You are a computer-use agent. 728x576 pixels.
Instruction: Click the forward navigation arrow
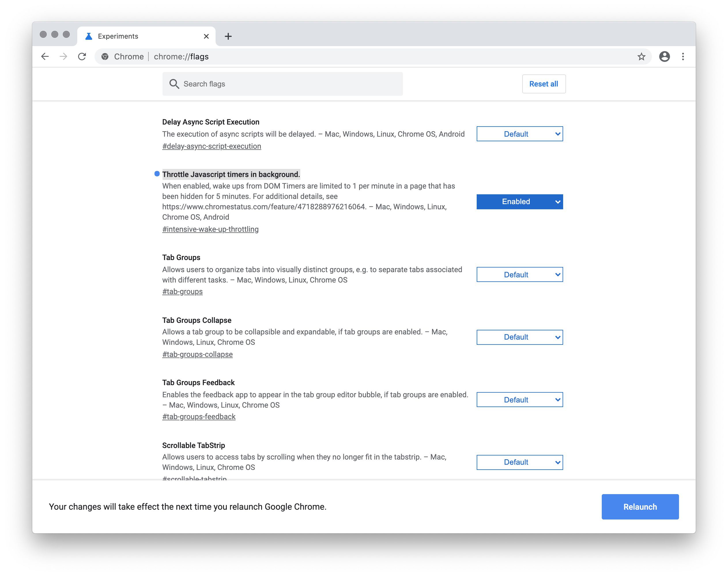pos(63,56)
